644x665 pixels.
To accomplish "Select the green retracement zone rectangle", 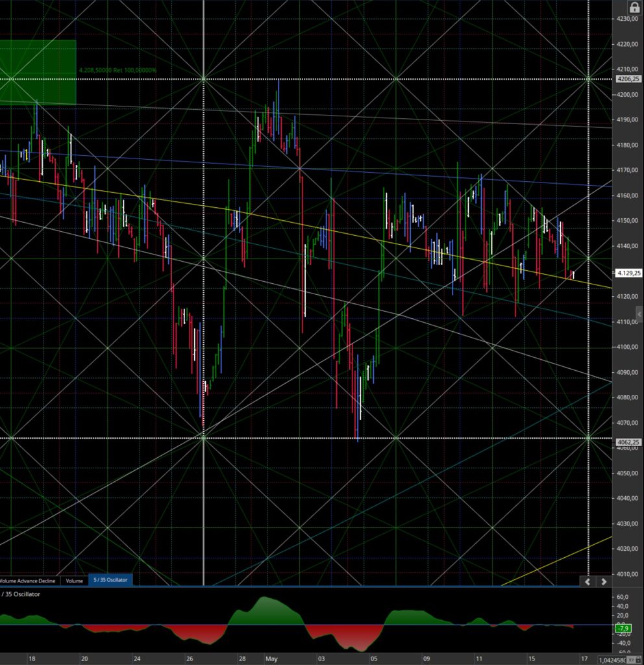I will coord(38,72).
